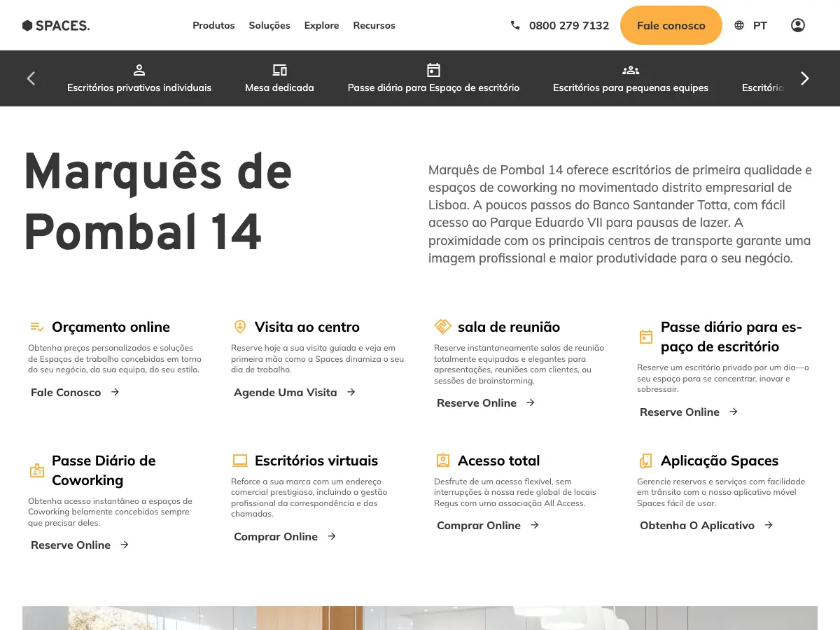Image resolution: width=840 pixels, height=630 pixels.
Task: Open Passe Diário de Coworking heading
Action: pos(104,470)
